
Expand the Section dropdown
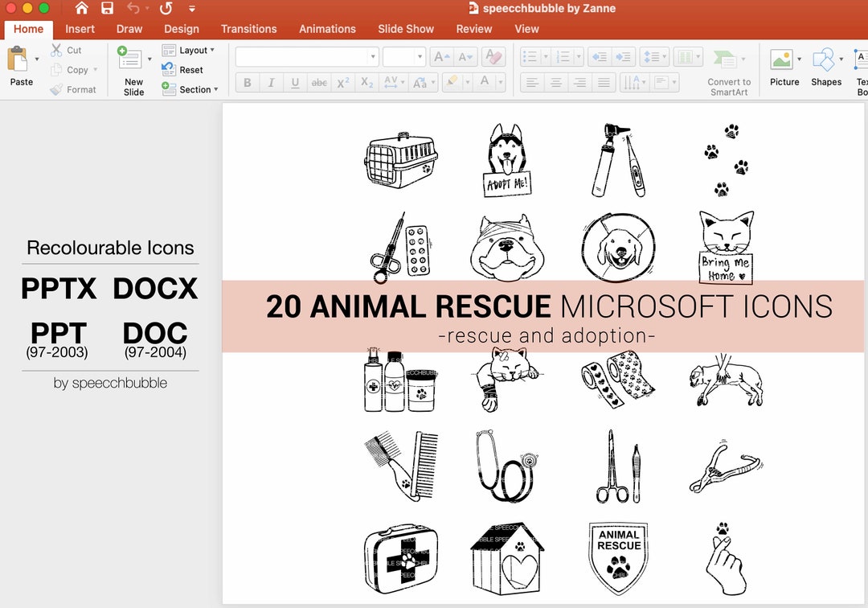tap(190, 89)
